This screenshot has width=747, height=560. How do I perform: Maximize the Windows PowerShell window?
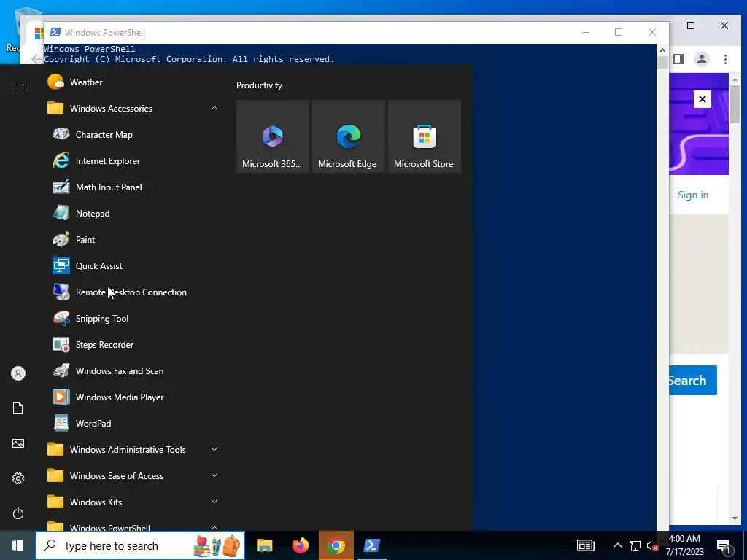click(x=619, y=32)
